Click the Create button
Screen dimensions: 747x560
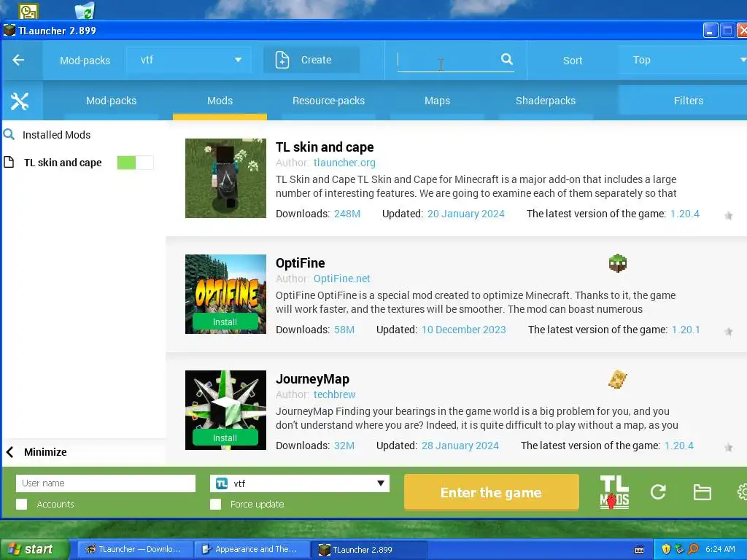311,60
